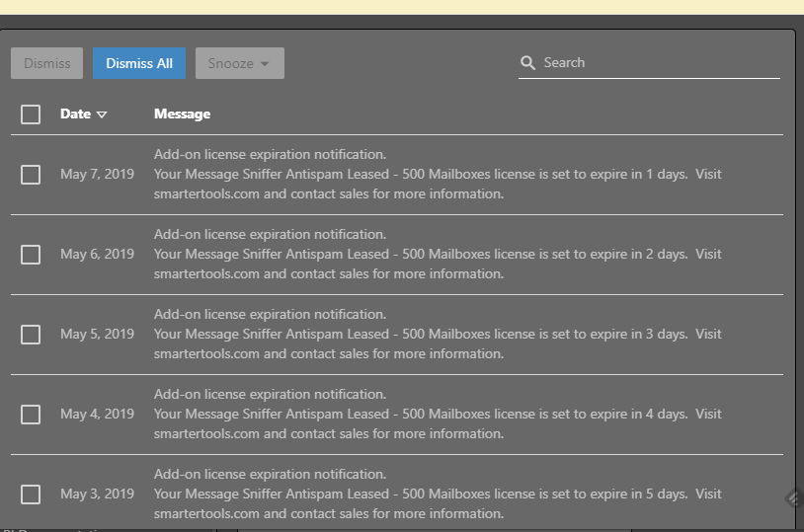Focus the Search text field
The height and width of the screenshot is (532, 804).
(657, 63)
